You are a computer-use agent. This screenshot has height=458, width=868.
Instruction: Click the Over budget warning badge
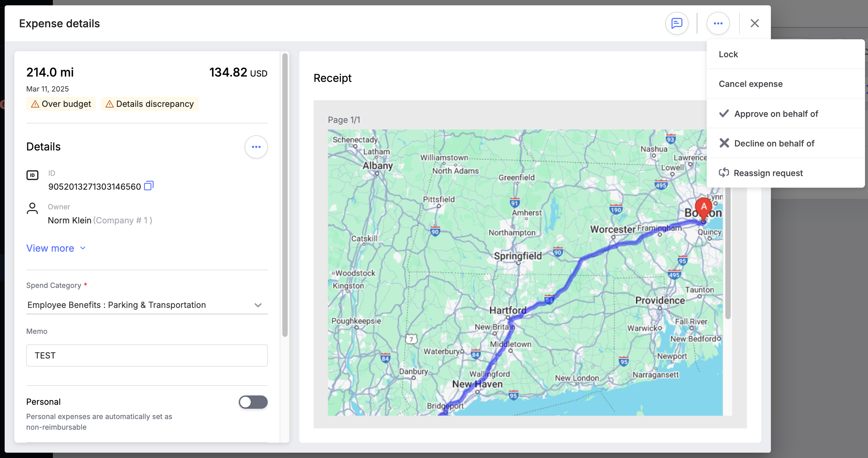[61, 104]
